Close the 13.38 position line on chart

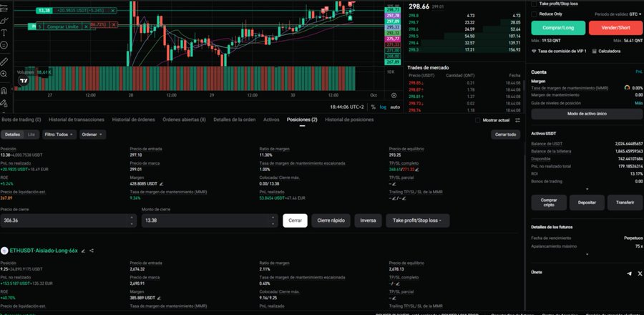point(113,10)
